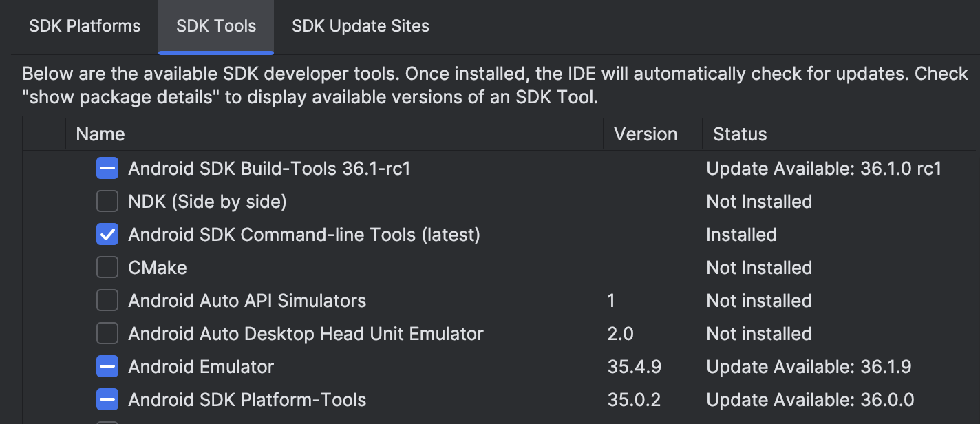Sort the table by Name column header
Image resolution: width=980 pixels, height=424 pixels.
tap(100, 134)
